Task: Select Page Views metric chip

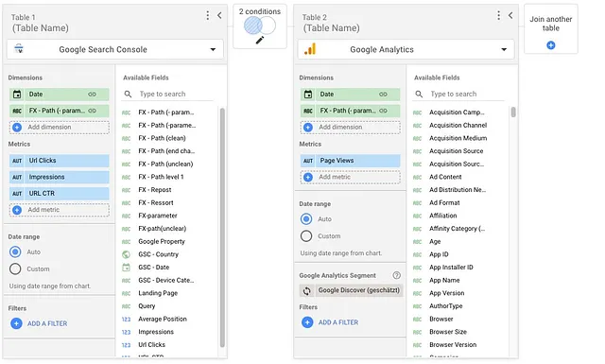Action: (350, 161)
